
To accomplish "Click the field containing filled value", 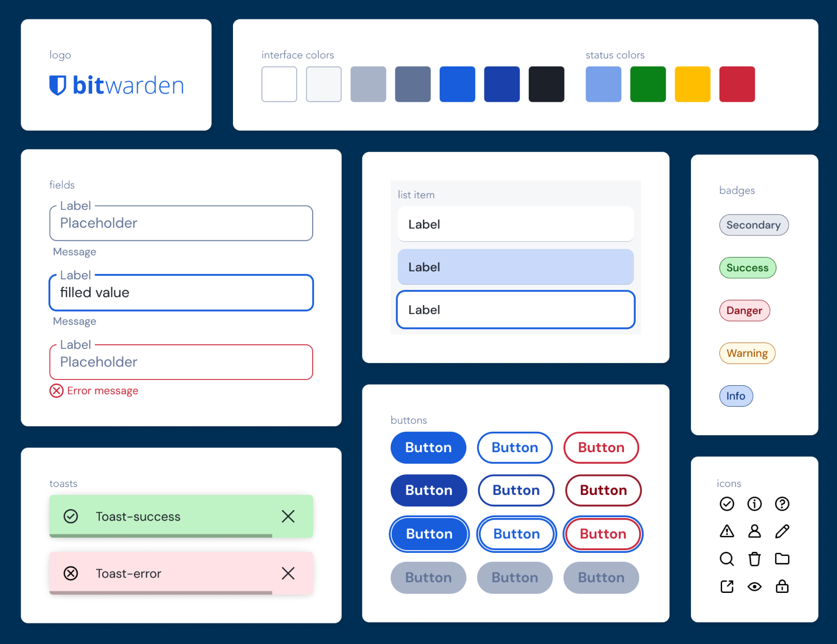I will coord(181,292).
